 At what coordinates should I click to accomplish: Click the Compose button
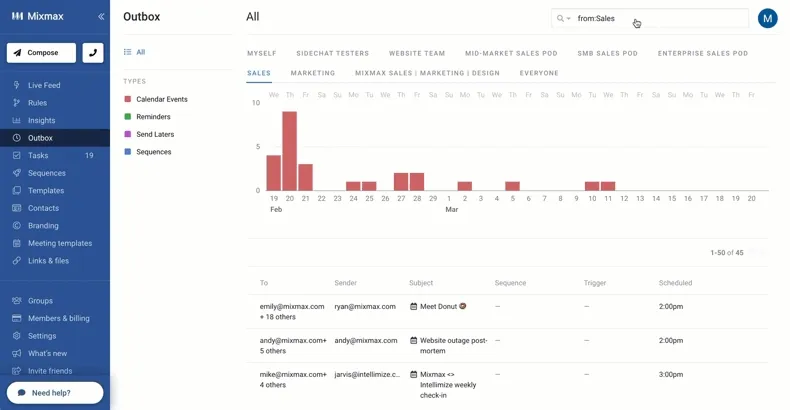pyautogui.click(x=41, y=52)
